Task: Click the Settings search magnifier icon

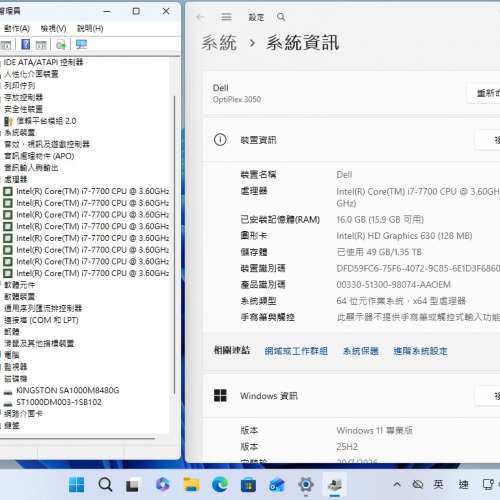Action: (x=281, y=17)
